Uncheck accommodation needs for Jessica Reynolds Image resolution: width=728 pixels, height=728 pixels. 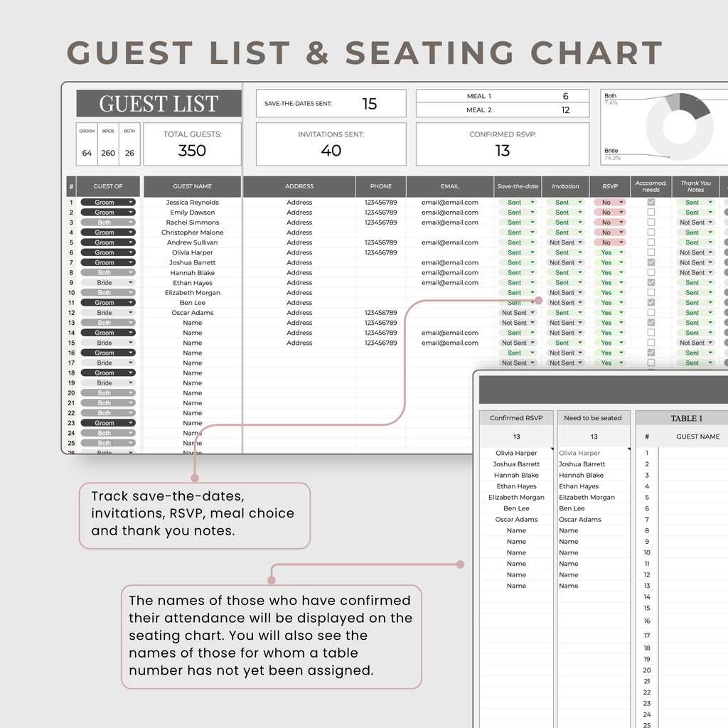click(651, 203)
